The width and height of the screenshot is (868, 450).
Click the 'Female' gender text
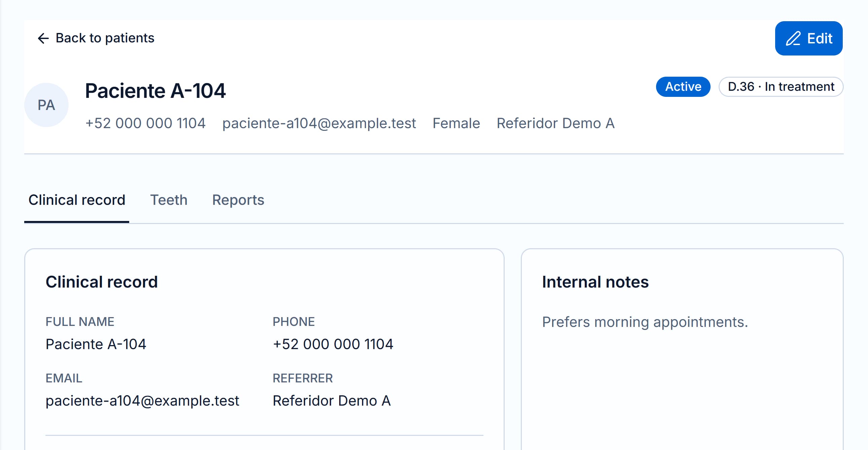(x=456, y=123)
